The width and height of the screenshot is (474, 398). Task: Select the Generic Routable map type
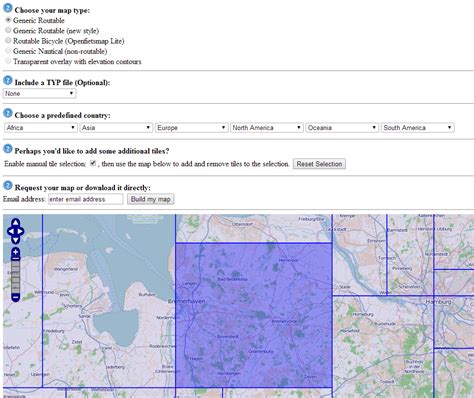[8, 20]
